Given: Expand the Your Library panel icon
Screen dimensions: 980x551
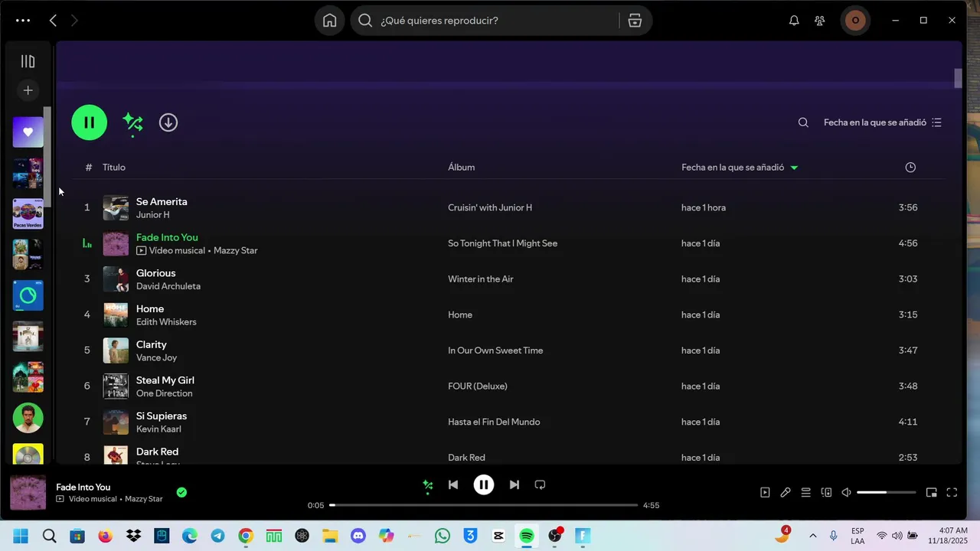Looking at the screenshot, I should pos(28,61).
